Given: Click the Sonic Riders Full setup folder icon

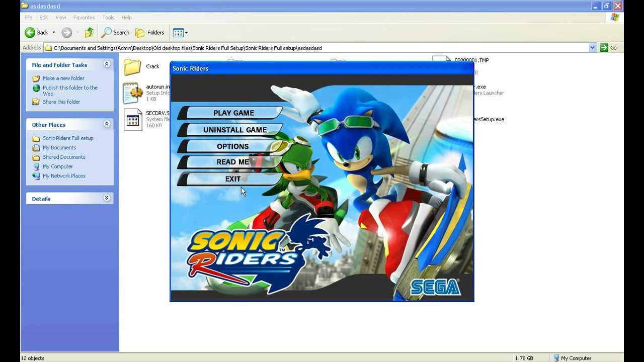Looking at the screenshot, I should click(x=36, y=138).
